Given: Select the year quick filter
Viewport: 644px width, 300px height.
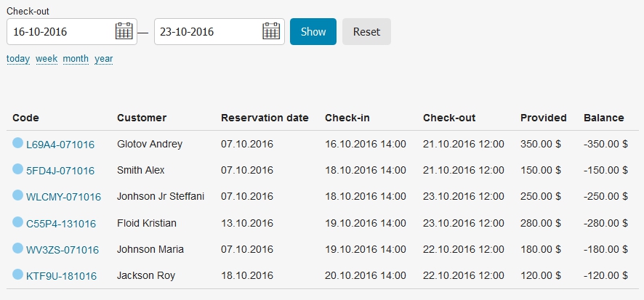Looking at the screenshot, I should 103,59.
